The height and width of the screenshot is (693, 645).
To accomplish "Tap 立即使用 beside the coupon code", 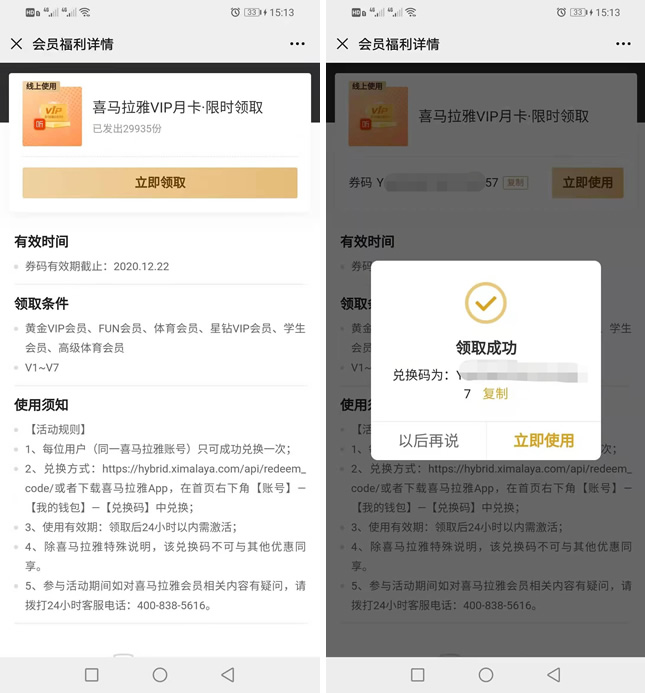I will click(588, 183).
